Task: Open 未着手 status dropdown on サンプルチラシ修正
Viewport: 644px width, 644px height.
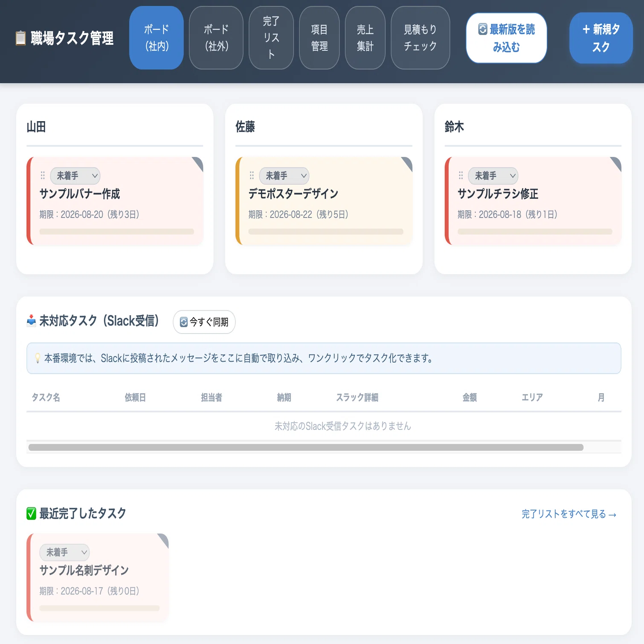Action: (493, 176)
